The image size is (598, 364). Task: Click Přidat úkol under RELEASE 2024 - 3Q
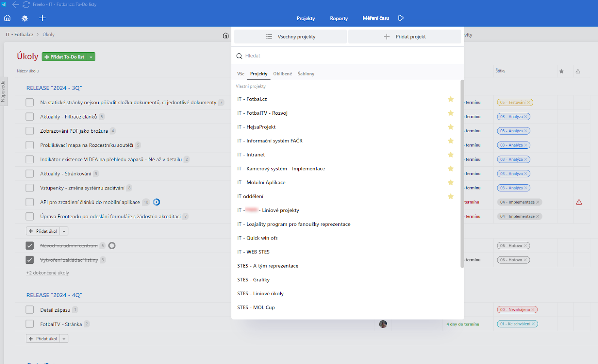pyautogui.click(x=43, y=231)
